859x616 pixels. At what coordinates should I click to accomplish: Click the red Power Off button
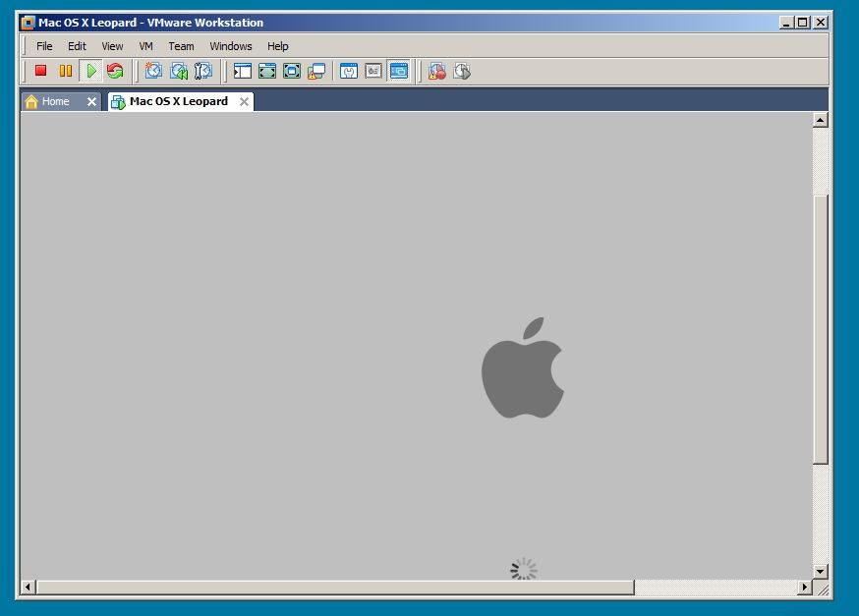click(x=41, y=71)
